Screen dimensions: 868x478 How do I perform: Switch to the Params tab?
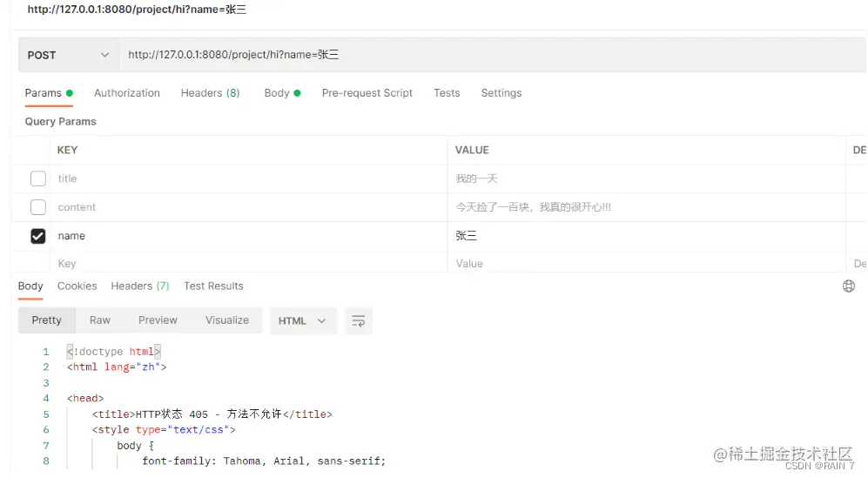[49, 93]
